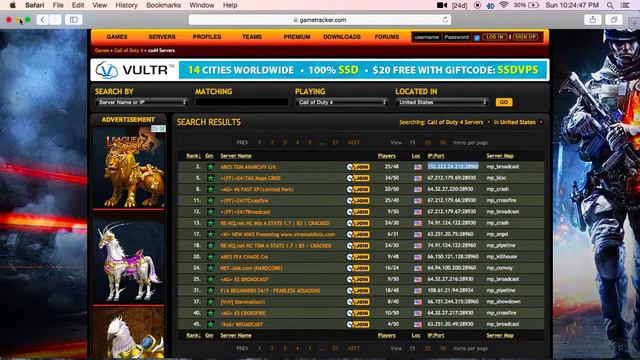Image resolution: width=640 pixels, height=360 pixels.
Task: Click the camera icon in menu bar
Action: click(442, 5)
